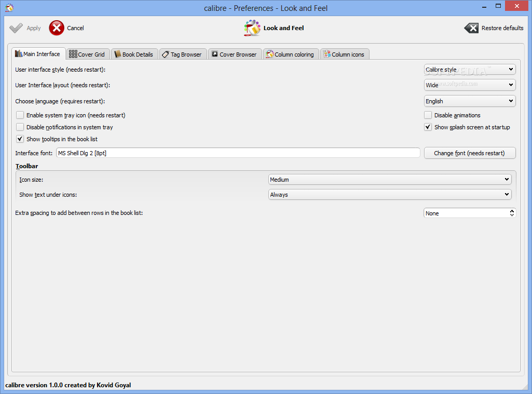Click the 'Show text under icons:' label
Image resolution: width=532 pixels, height=394 pixels.
pyautogui.click(x=48, y=195)
